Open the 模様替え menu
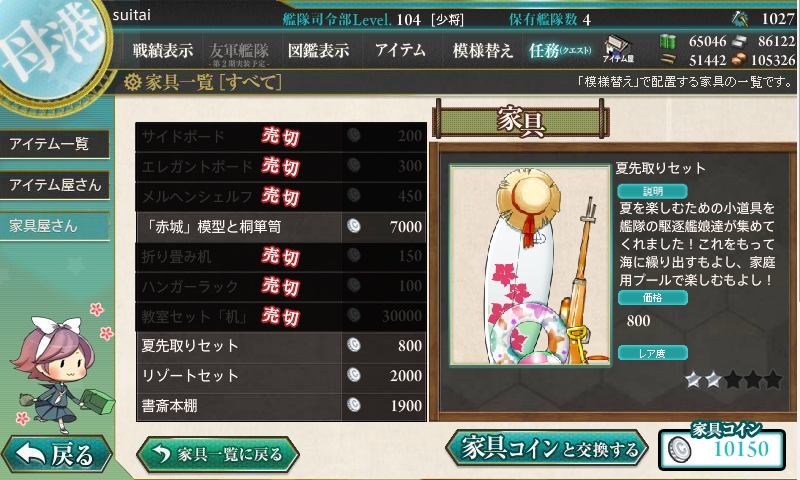This screenshot has width=800, height=480. click(482, 50)
